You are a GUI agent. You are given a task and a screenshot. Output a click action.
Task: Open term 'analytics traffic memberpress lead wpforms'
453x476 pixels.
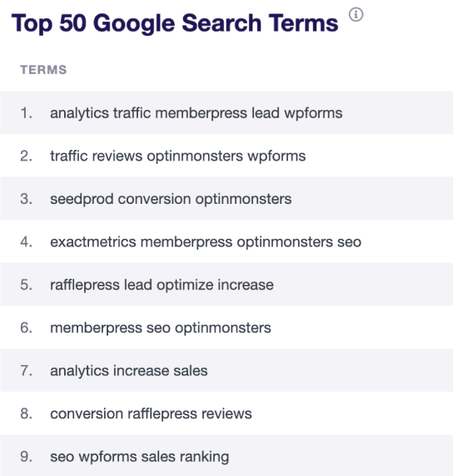197,113
